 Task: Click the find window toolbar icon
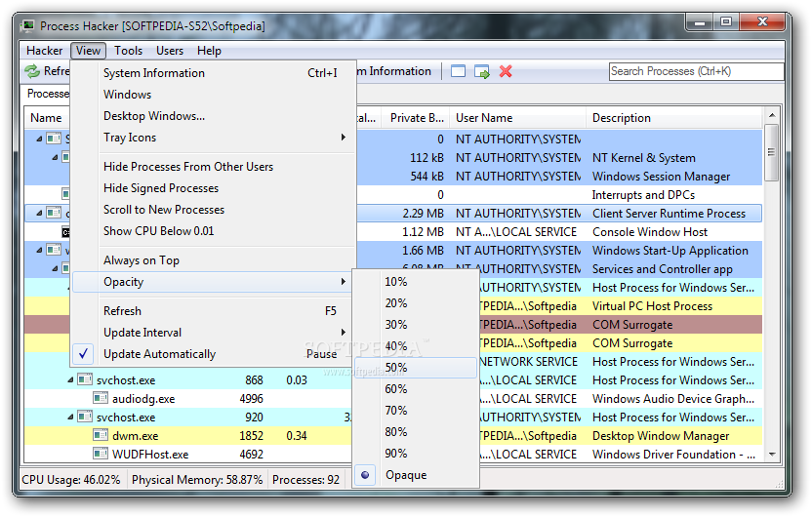(x=458, y=71)
